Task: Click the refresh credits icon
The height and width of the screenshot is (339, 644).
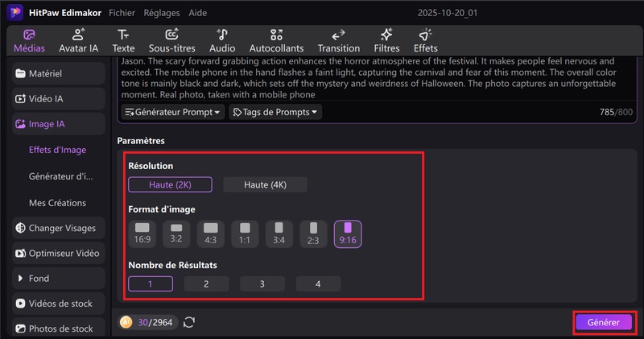Action: [189, 322]
